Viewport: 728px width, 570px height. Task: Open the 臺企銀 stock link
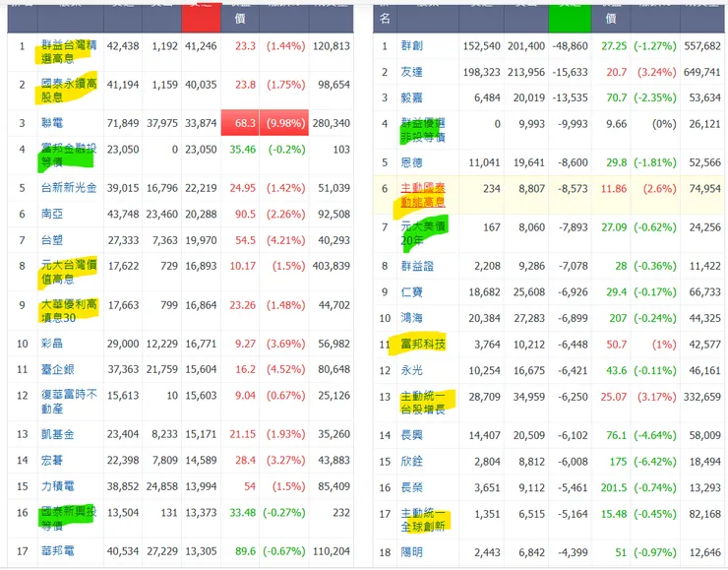coord(58,369)
